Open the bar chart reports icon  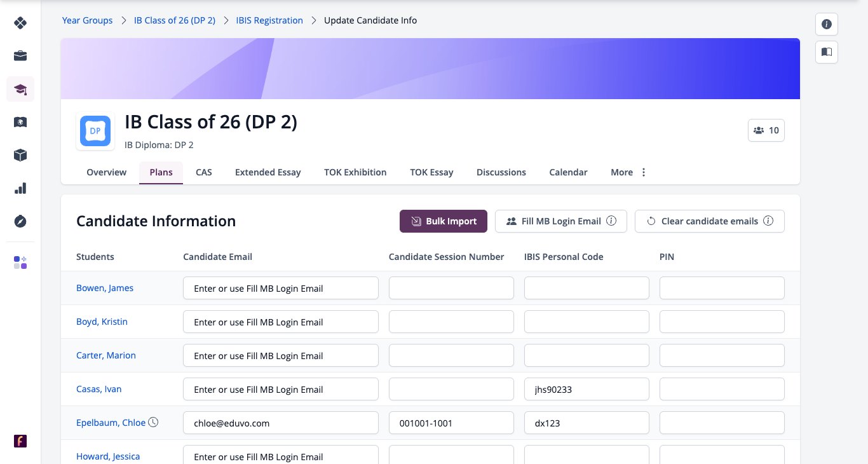click(20, 188)
